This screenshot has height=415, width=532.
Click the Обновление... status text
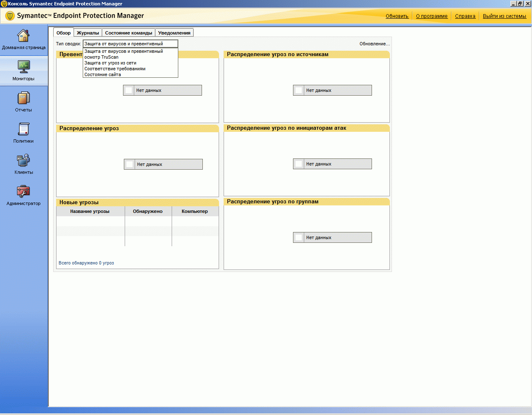(x=374, y=44)
